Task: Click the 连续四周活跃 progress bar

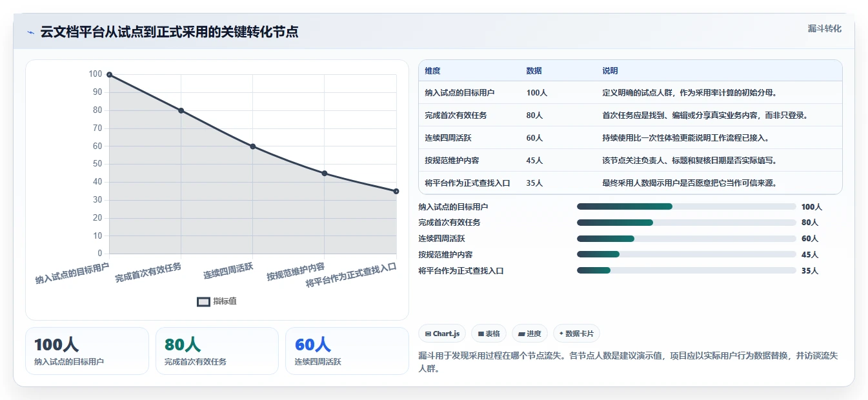Action: 686,239
